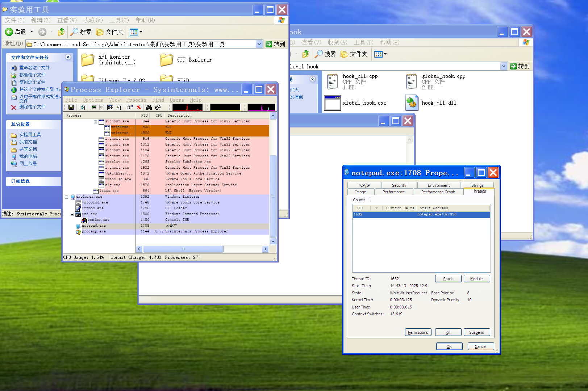Click 重命名这个文件 task link
Image resolution: width=588 pixels, height=391 pixels.
point(34,68)
